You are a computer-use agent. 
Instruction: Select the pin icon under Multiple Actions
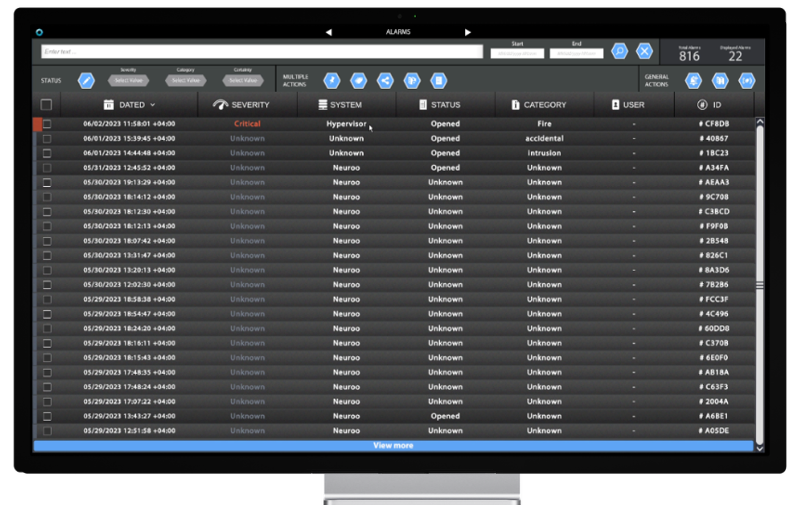coord(332,81)
